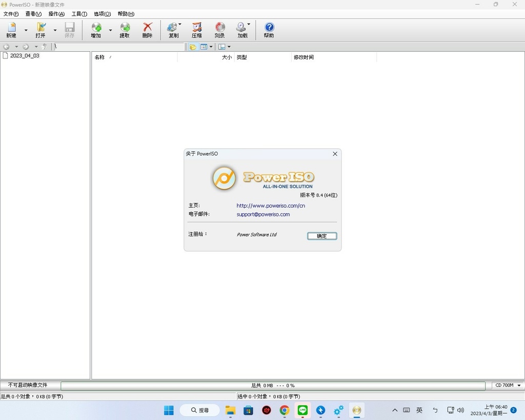
Task: Open the http://www.poweriso.com/cn homepage link
Action: tap(271, 206)
